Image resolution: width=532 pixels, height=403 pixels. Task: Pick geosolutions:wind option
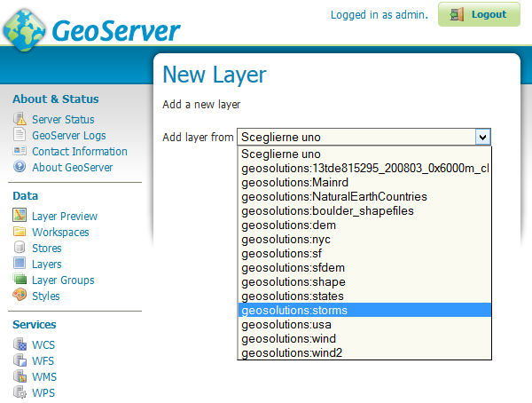364,339
